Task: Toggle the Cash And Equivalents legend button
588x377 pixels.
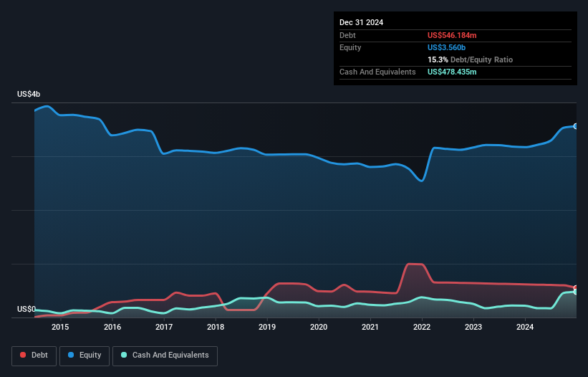Action: [165, 355]
